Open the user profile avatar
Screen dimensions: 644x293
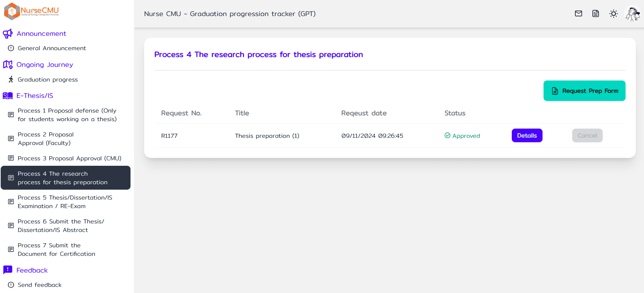tap(632, 14)
